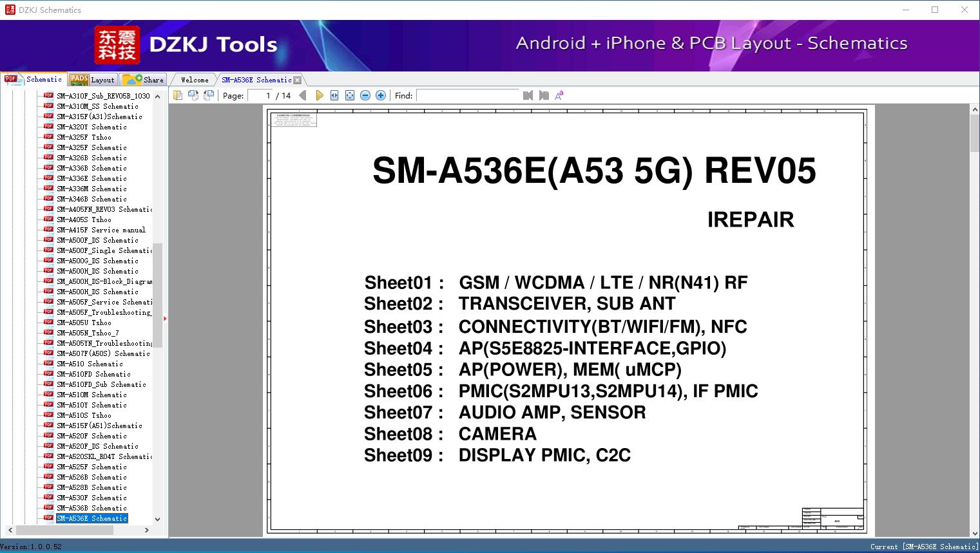
Task: Click PDF icon beside SM-A526B Schematic
Action: (x=48, y=476)
